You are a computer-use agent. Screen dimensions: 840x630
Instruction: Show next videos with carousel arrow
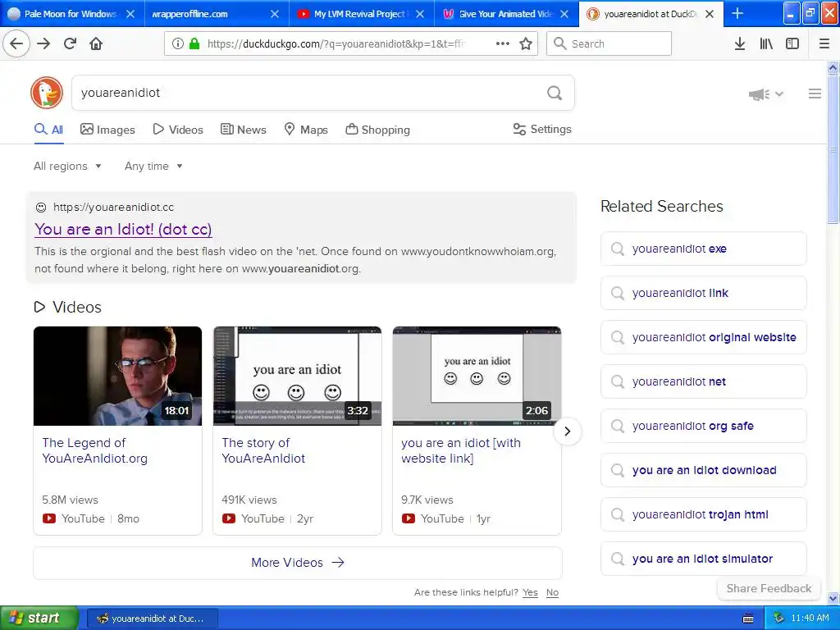pyautogui.click(x=568, y=431)
